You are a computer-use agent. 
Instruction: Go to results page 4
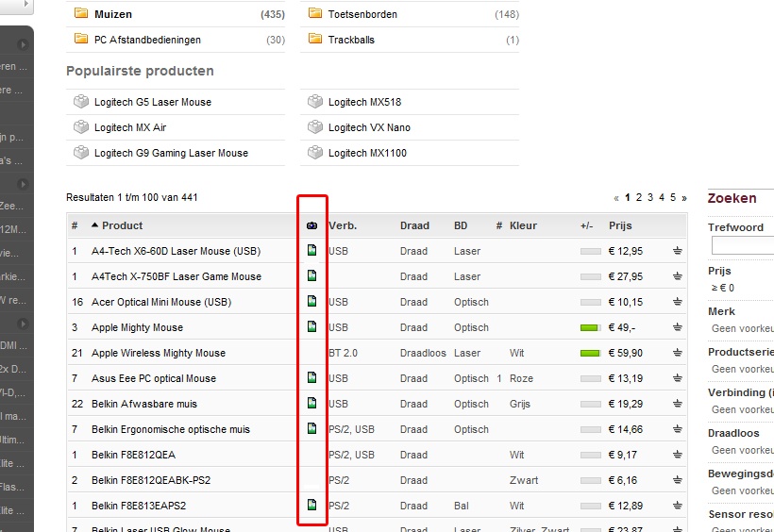click(662, 197)
